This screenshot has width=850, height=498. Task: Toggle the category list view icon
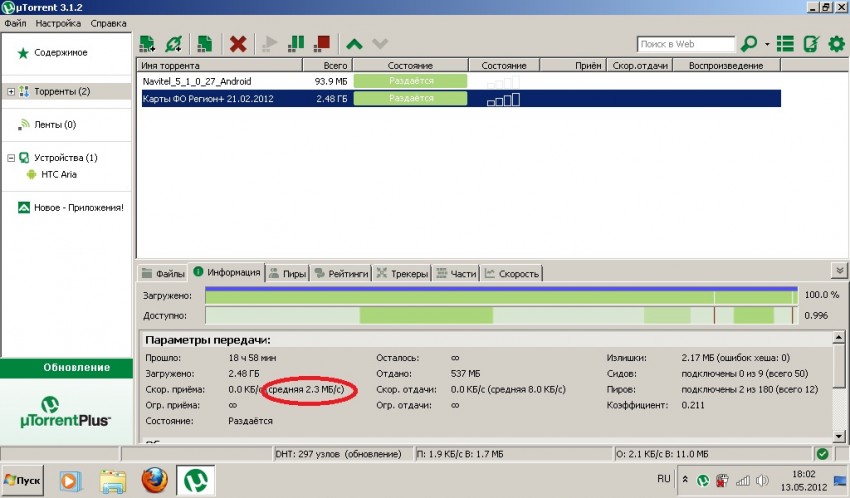(x=786, y=43)
